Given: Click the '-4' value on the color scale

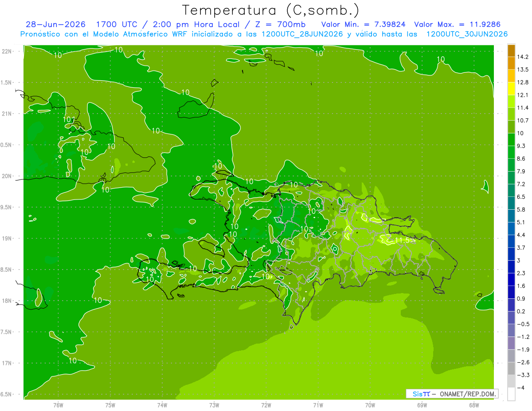Looking at the screenshot, I should coord(521,388).
